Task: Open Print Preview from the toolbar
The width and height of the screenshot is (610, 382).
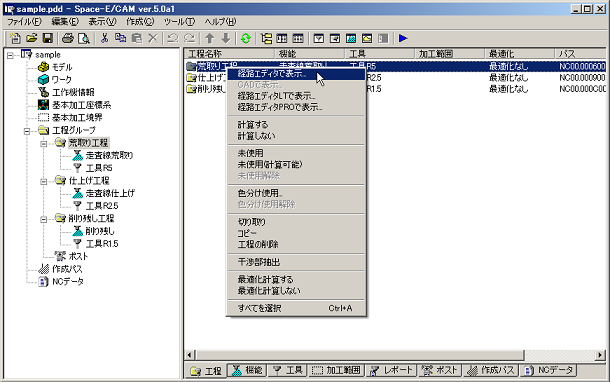Action: [84, 38]
